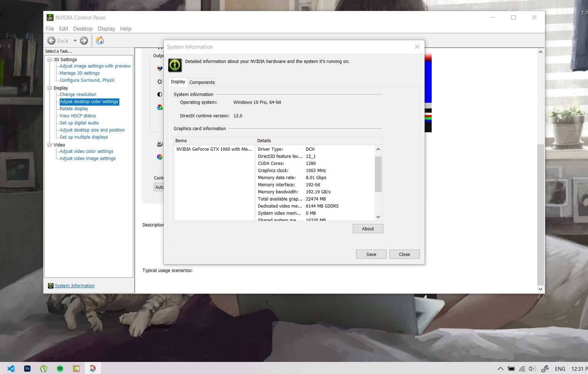The width and height of the screenshot is (588, 374).
Task: Open Photoshop from taskbar
Action: [27, 369]
